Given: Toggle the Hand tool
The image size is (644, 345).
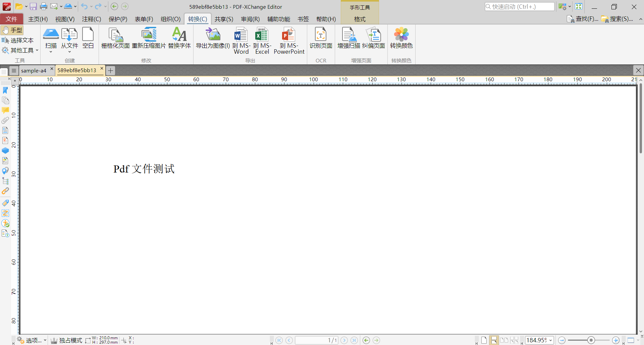Looking at the screenshot, I should (12, 30).
